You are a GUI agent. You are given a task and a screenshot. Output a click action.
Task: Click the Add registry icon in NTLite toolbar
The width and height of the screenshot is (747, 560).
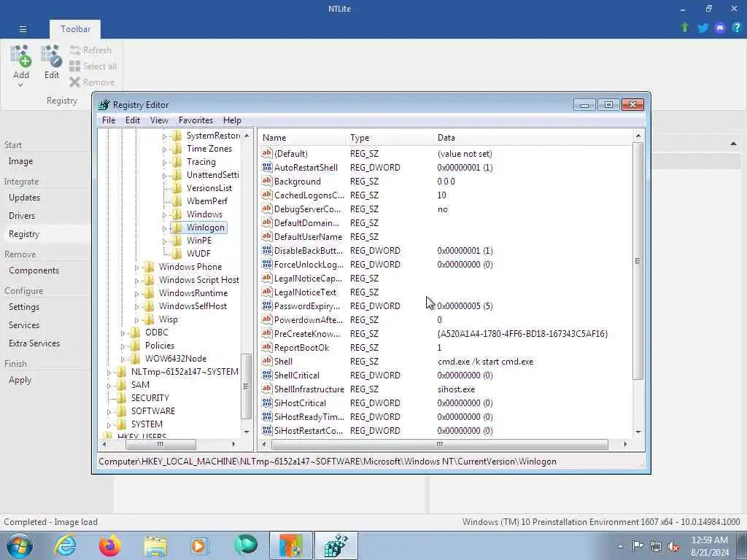click(21, 56)
